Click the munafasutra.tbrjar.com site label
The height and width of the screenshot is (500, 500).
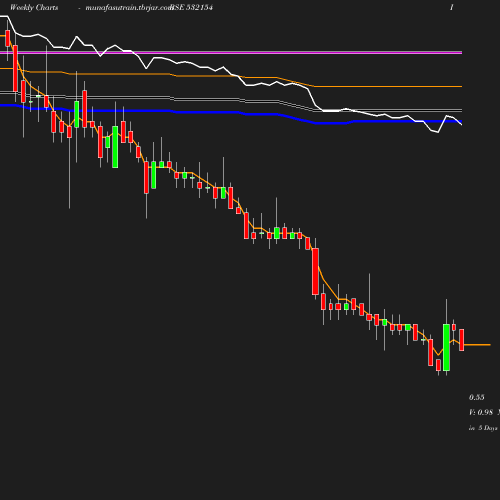pyautogui.click(x=128, y=8)
